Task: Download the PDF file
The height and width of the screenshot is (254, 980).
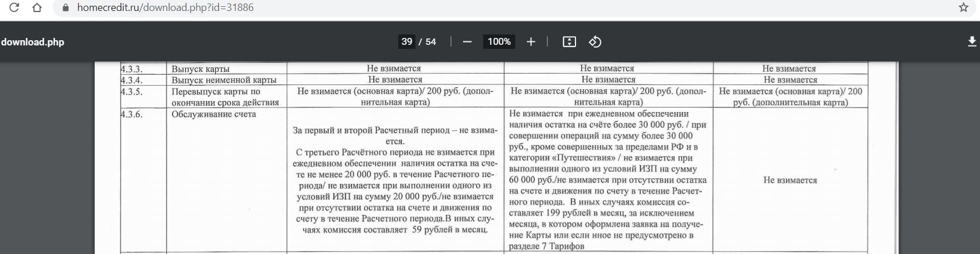Action: pyautogui.click(x=971, y=42)
